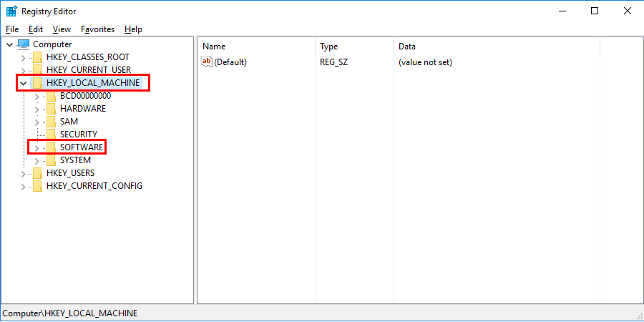Expand the SOFTWARE key
This screenshot has width=644, height=322.
(37, 147)
